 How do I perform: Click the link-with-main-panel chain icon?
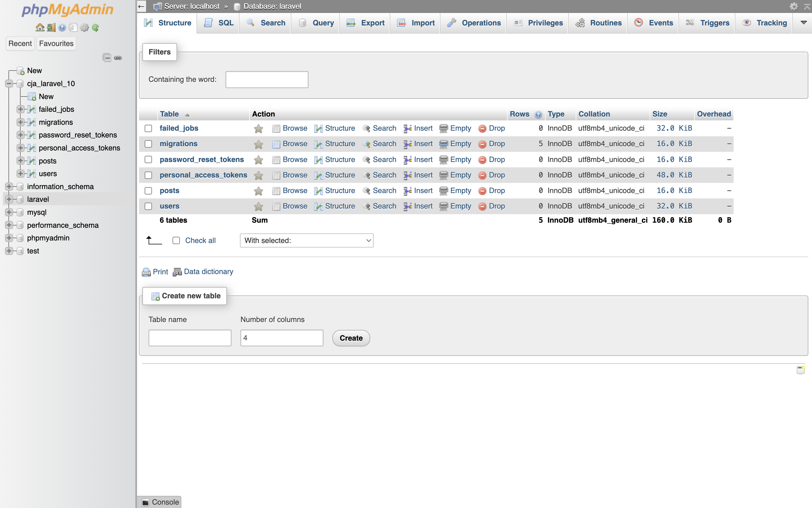click(x=118, y=58)
